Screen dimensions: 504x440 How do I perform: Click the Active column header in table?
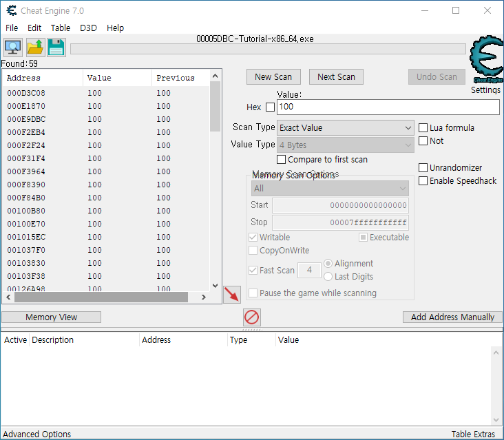[x=15, y=340]
